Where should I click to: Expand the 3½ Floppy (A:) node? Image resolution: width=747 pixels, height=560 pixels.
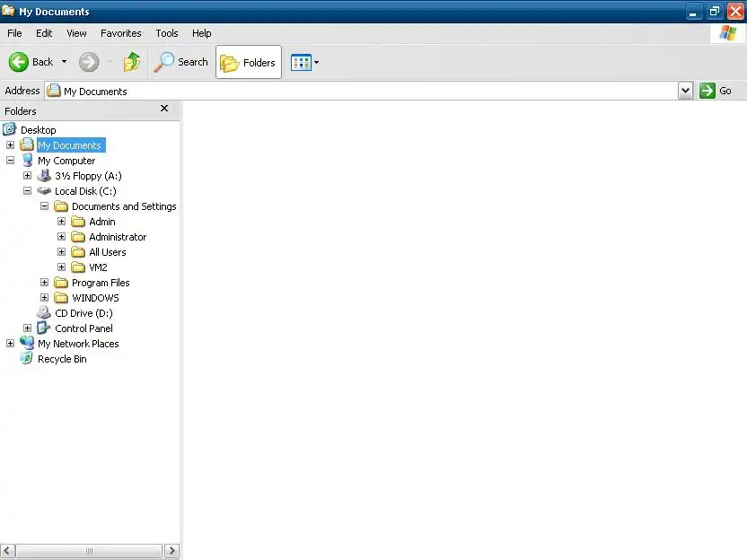27,176
